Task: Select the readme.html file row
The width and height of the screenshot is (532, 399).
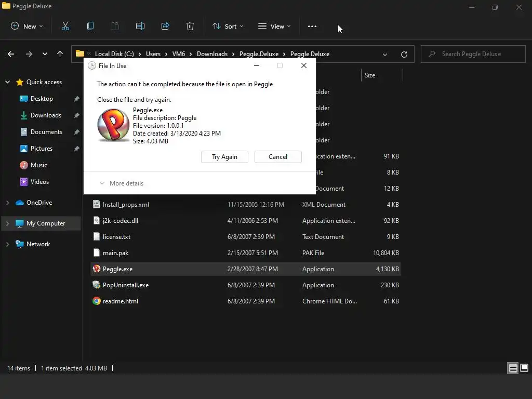Action: point(246,301)
